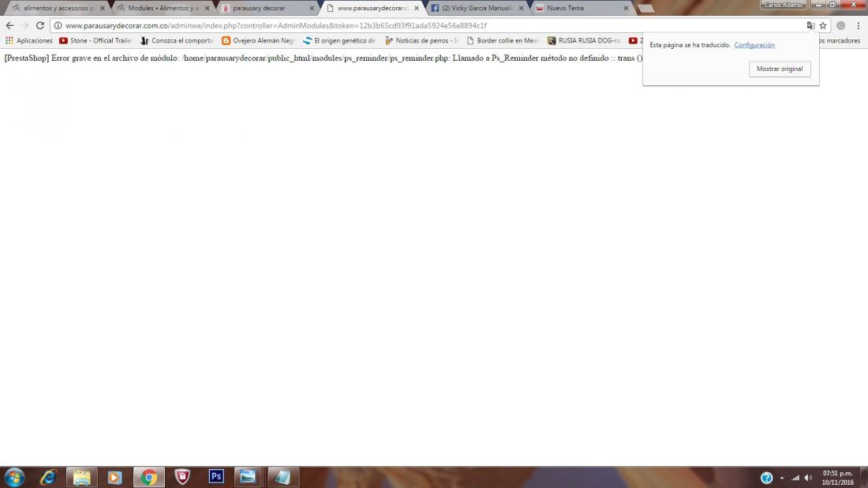This screenshot has height=488, width=868.
Task: Open the volume control in system tray
Action: coord(808,478)
